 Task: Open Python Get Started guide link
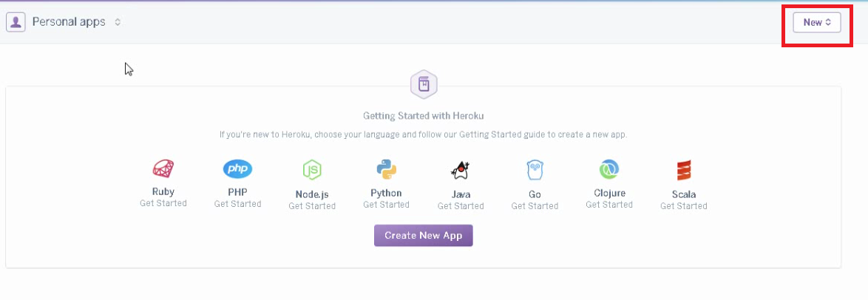386,205
